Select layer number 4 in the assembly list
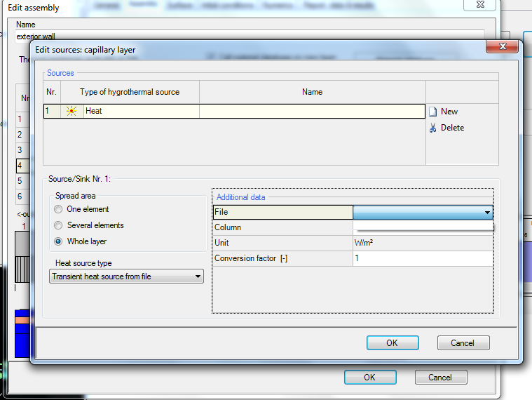This screenshot has height=400, width=532. (x=22, y=166)
